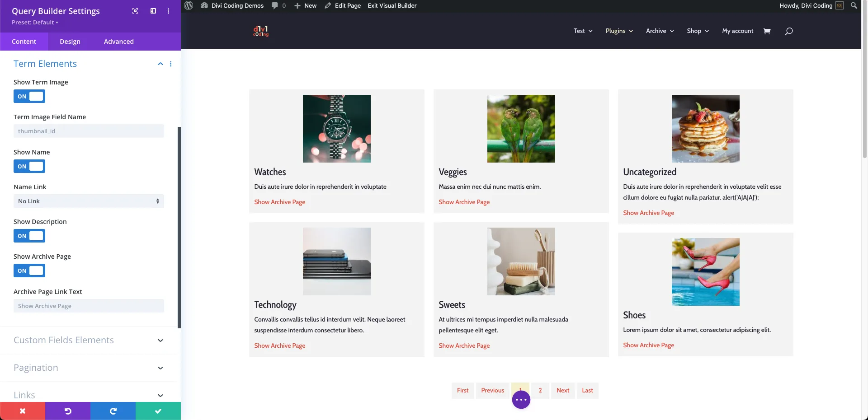This screenshot has height=420, width=868.
Task: Expand the Custom Fields Elements section
Action: pos(89,340)
